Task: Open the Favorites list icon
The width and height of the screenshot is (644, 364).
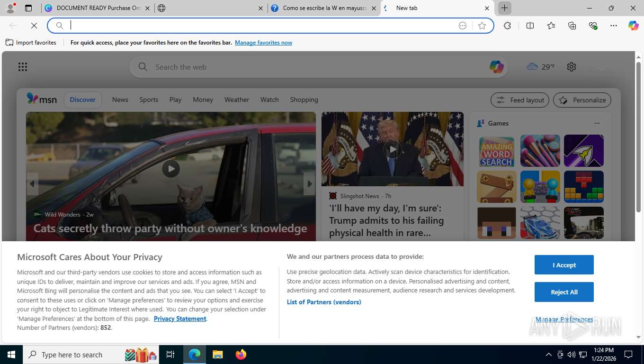Action: [x=551, y=26]
